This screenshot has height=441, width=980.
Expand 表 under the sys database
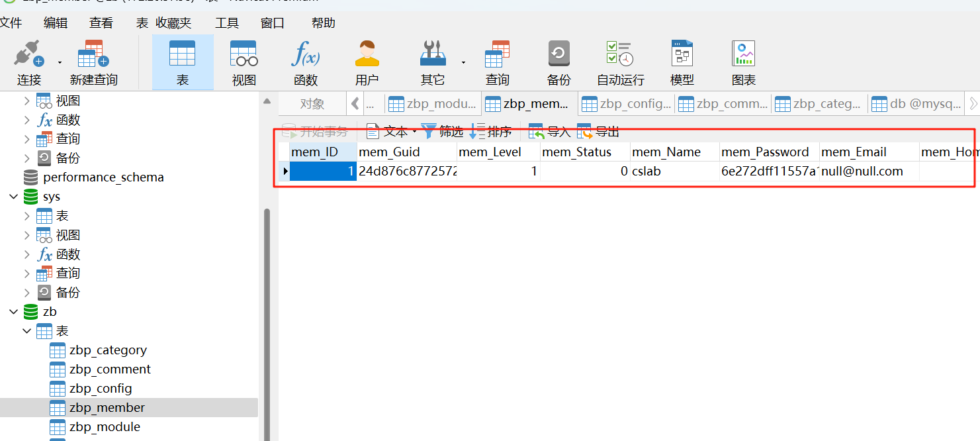coord(26,216)
